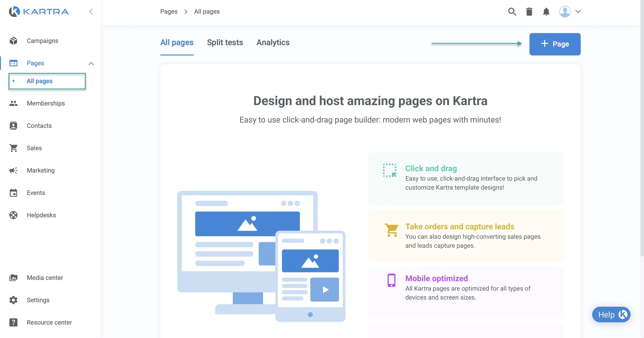Click the yellow cart icon
Viewport: 644px width, 338px height.
(x=391, y=230)
